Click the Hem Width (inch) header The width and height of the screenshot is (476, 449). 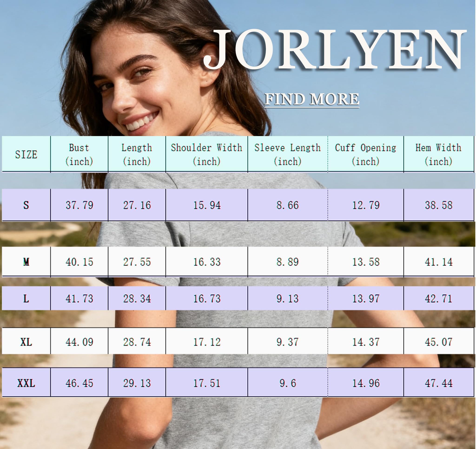tap(439, 154)
